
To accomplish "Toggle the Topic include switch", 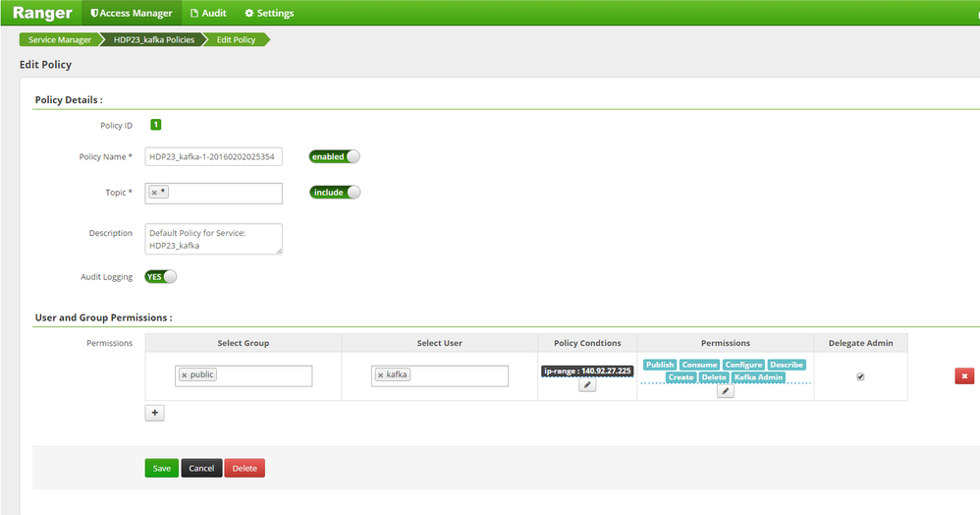I will (335, 192).
